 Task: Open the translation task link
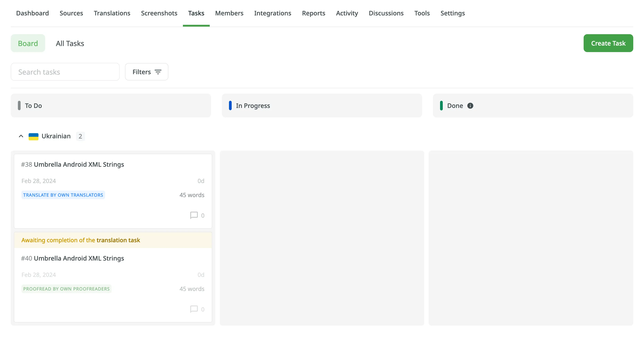[118, 240]
